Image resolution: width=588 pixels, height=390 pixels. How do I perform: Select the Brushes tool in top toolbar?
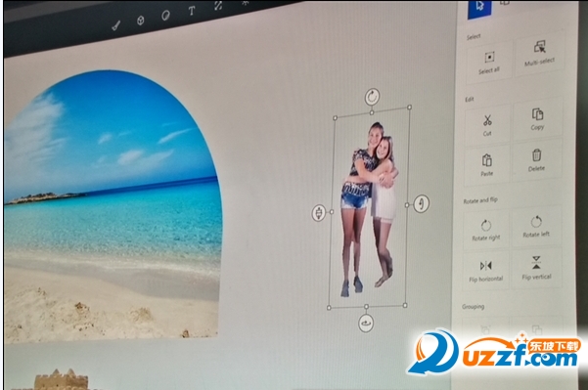point(115,25)
